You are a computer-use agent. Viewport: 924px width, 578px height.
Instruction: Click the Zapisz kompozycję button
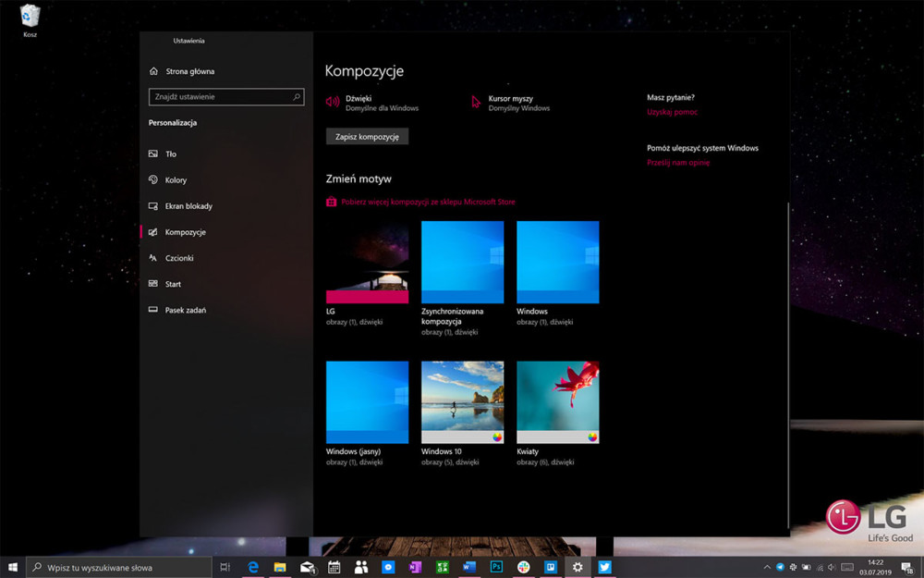(x=367, y=136)
